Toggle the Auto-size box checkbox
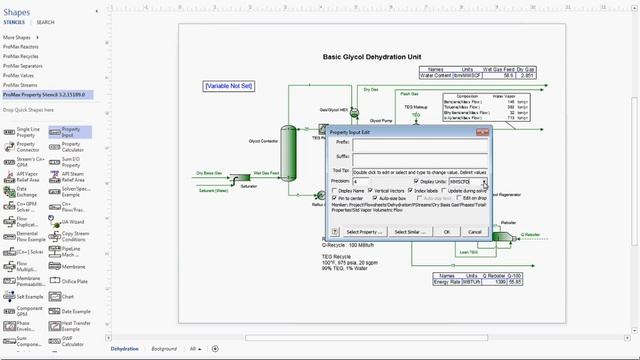640x360 pixels. pos(375,198)
